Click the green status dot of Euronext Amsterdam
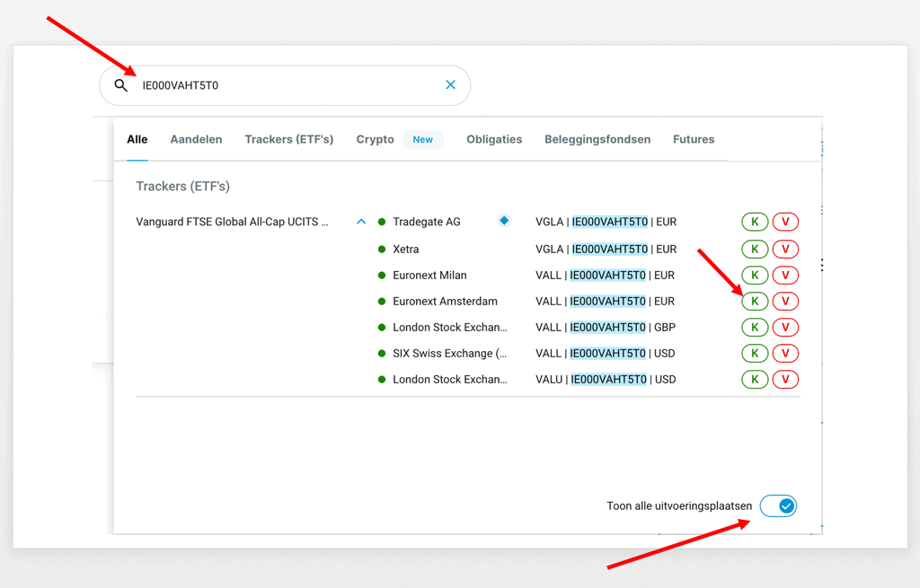This screenshot has height=588, width=920. [x=382, y=302]
